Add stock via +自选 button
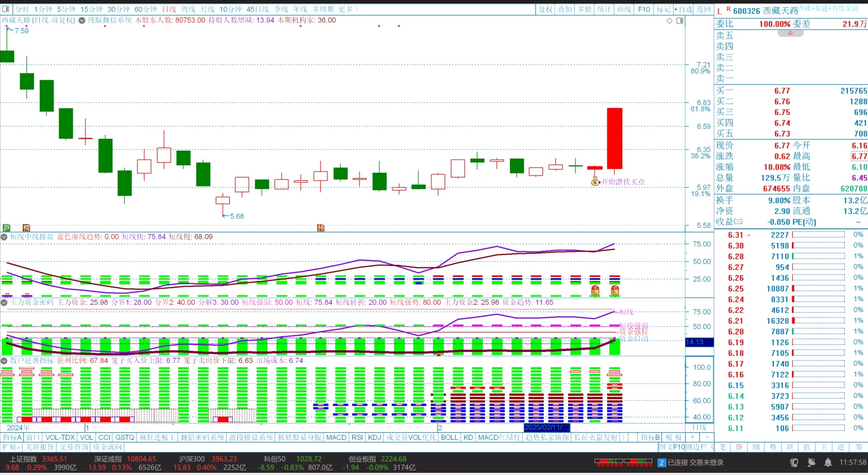Screen dimensions: 868x475 point(683,9)
